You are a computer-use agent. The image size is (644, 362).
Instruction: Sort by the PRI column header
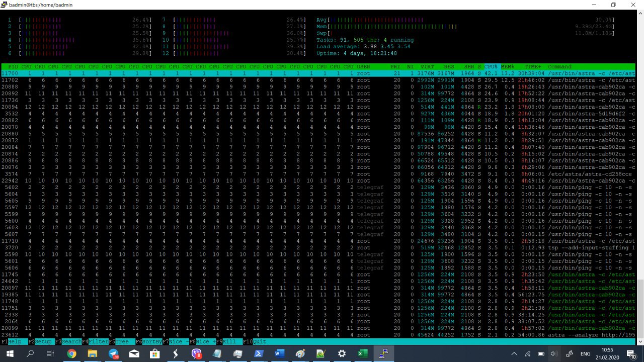point(395,66)
